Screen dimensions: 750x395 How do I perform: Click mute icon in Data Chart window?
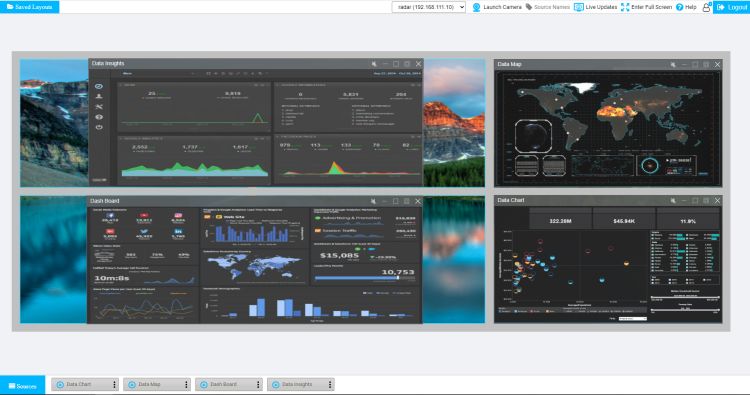coord(673,200)
